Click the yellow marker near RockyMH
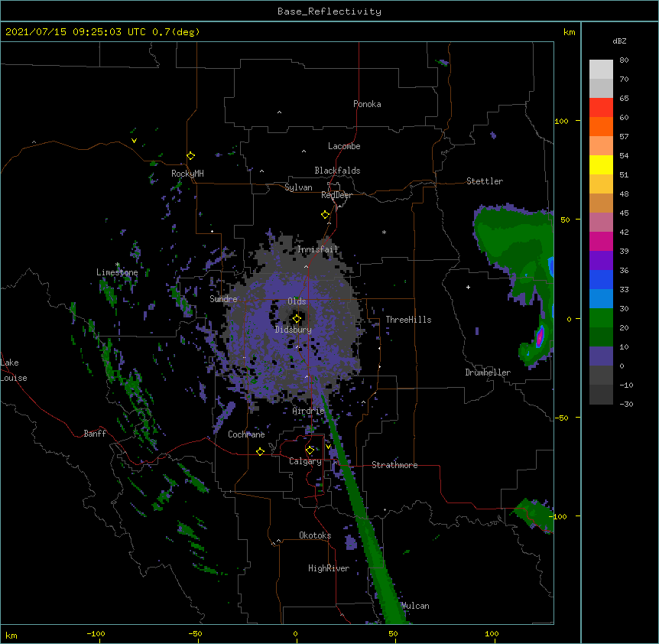Screen dimensions: 659x644 pos(190,156)
